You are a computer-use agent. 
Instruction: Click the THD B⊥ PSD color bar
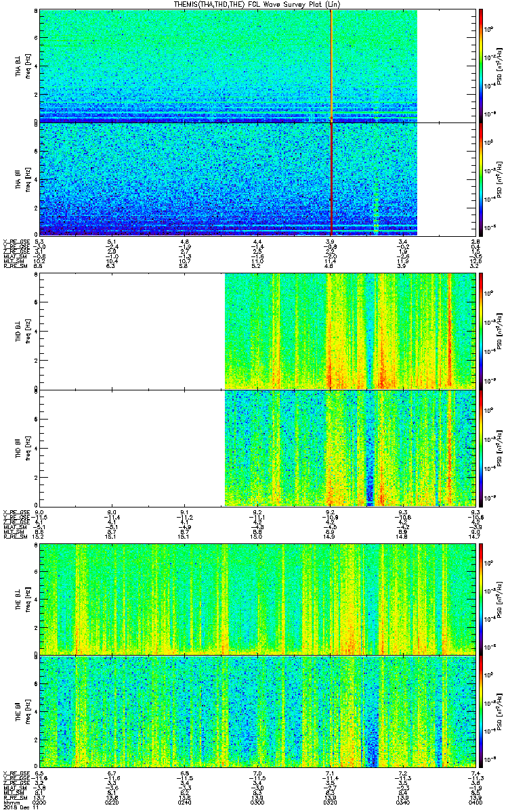[481, 331]
